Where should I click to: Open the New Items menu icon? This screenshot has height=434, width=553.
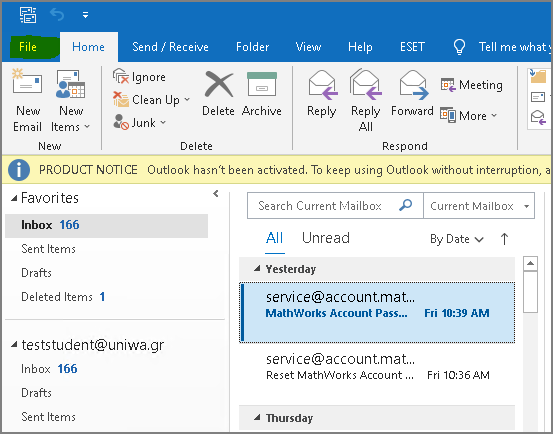[x=70, y=84]
